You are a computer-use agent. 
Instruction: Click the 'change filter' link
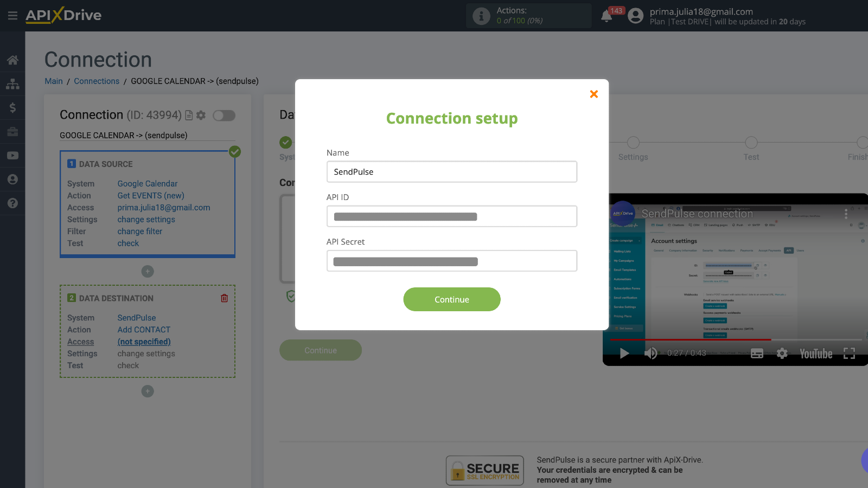[139, 232]
